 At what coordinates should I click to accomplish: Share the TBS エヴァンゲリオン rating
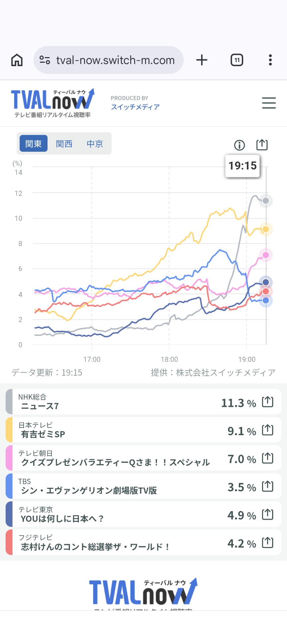(267, 487)
